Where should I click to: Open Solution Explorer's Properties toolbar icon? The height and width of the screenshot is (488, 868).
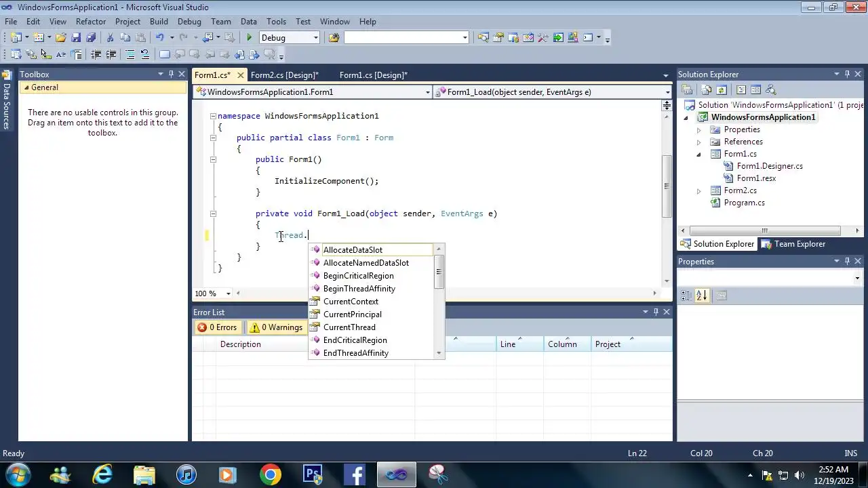coord(687,89)
